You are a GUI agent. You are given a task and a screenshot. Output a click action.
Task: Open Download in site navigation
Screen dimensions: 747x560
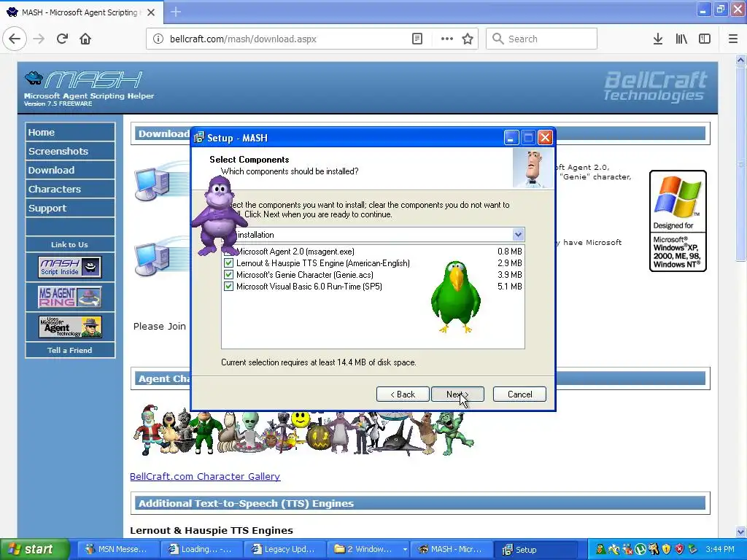(x=70, y=170)
